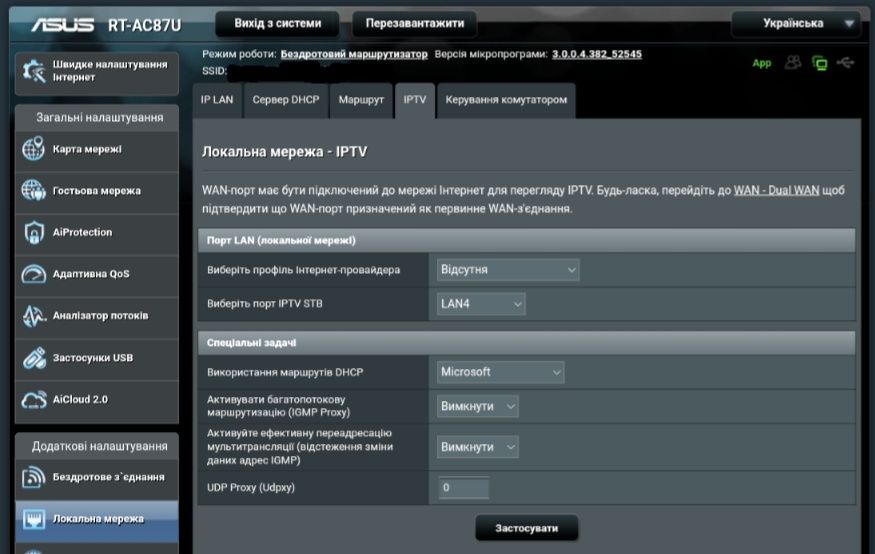Click the AiCloud 2.0 cloud icon
This screenshot has height=554, width=875.
(33, 399)
